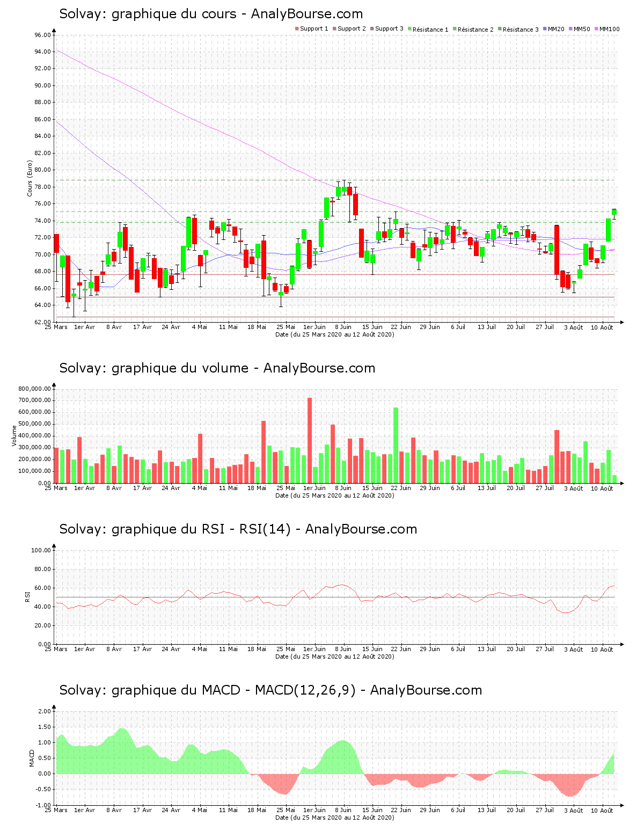644x832 pixels.
Task: Click '4 Mai' label on MACD chart axis
Action: click(x=200, y=810)
